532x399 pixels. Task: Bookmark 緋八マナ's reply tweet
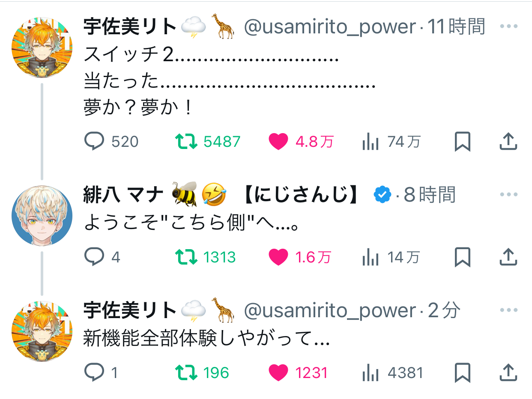pyautogui.click(x=462, y=257)
